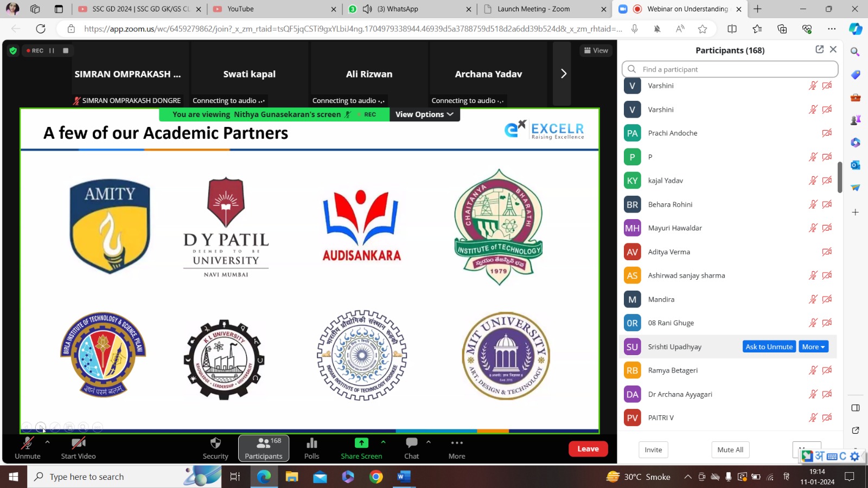Open View Options dropdown
The width and height of the screenshot is (868, 488).
point(424,114)
